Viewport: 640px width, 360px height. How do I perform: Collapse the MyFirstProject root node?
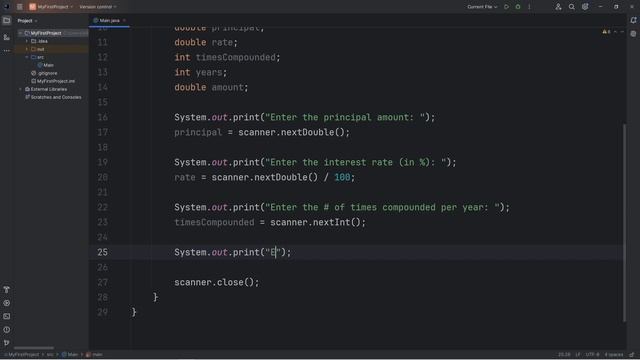click(x=20, y=33)
